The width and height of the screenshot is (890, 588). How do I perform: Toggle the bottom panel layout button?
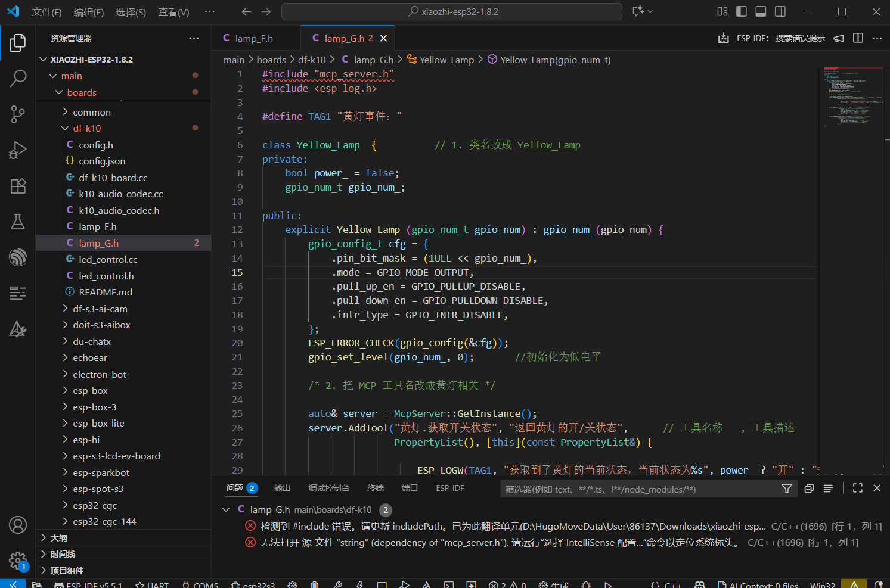[761, 11]
